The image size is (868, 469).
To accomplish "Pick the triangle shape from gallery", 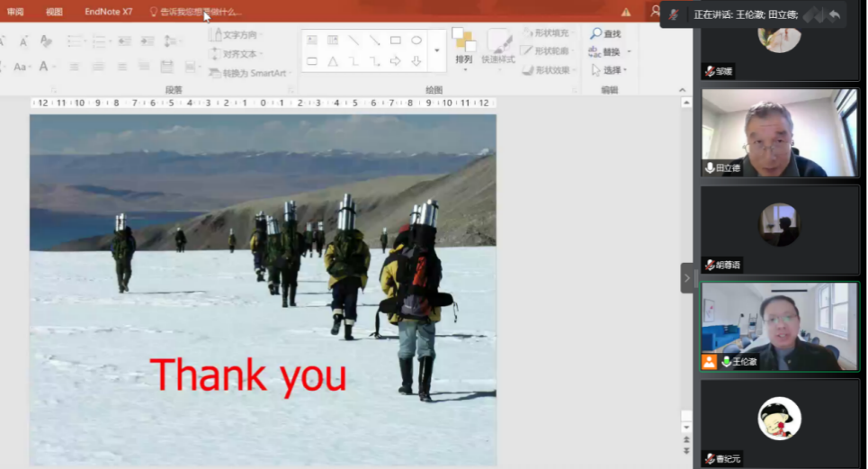I will pos(333,61).
